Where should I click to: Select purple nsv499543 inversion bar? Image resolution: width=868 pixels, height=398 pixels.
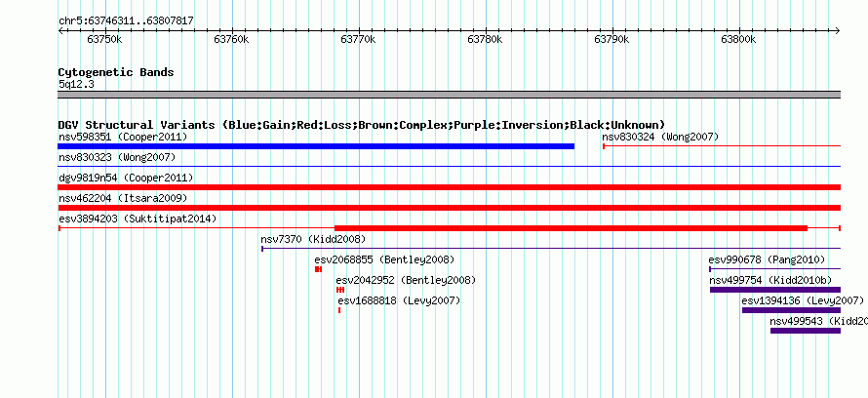click(x=806, y=331)
